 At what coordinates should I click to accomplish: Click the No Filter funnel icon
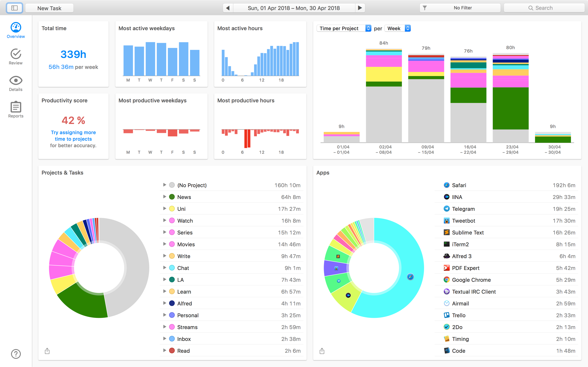click(x=425, y=8)
